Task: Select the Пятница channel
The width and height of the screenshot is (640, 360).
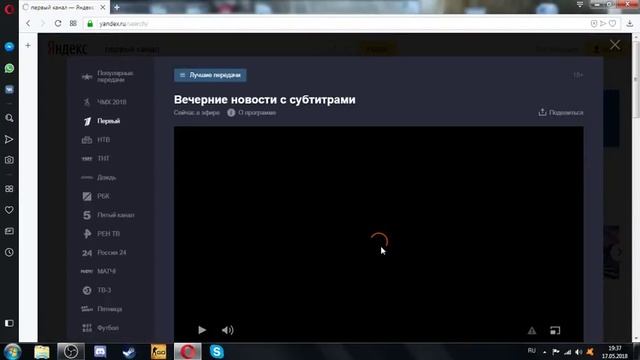Action: (x=102, y=309)
